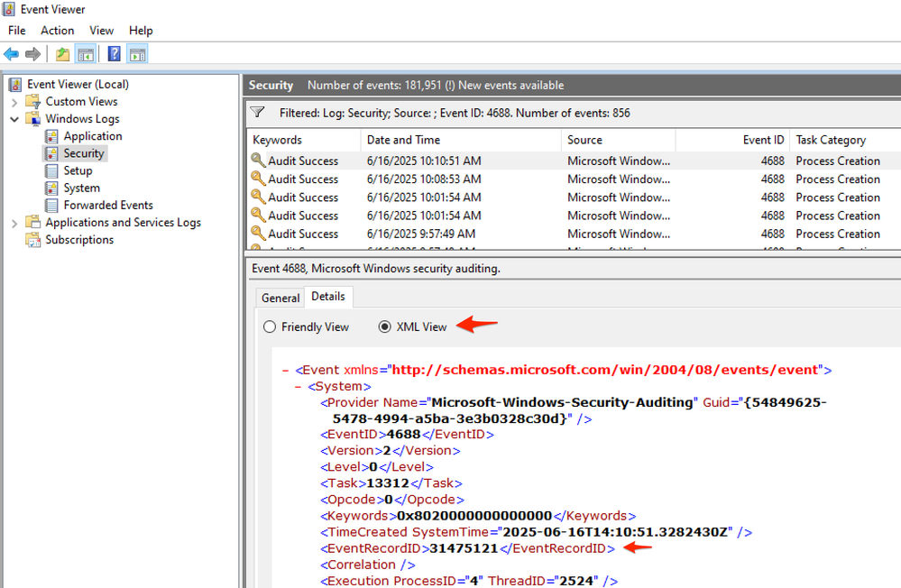The height and width of the screenshot is (588, 901).
Task: Toggle the Show/Hide Console Tree toolbar icon
Action: (x=86, y=54)
